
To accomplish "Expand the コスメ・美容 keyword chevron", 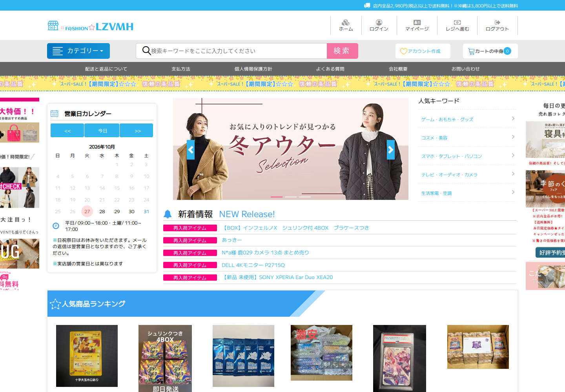I will point(513,137).
